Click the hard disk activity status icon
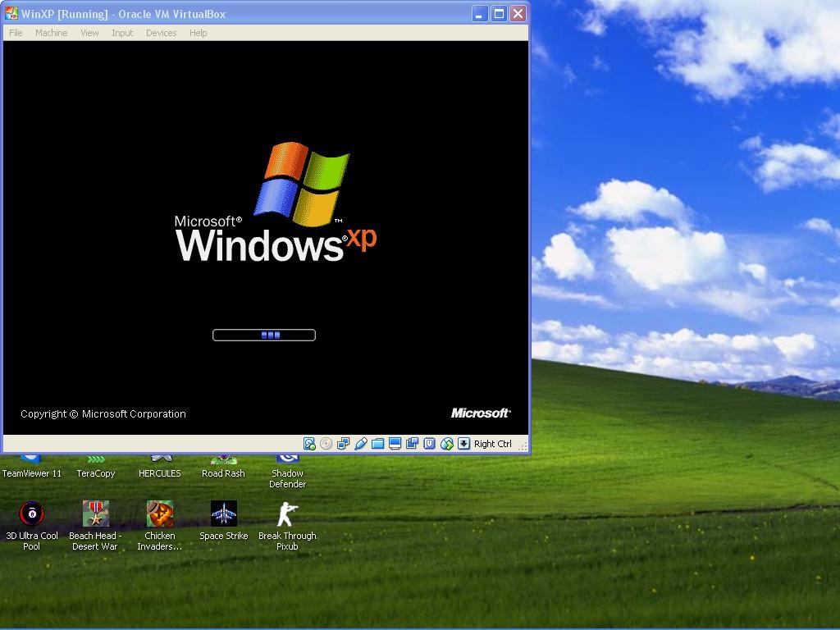The image size is (840, 630). point(309,444)
